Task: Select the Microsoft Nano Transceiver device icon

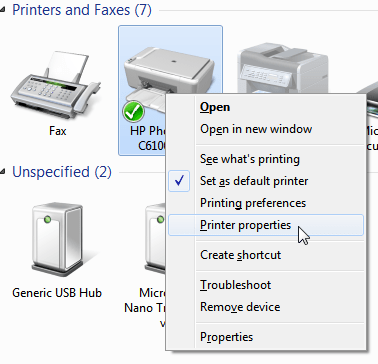Action: [x=155, y=237]
